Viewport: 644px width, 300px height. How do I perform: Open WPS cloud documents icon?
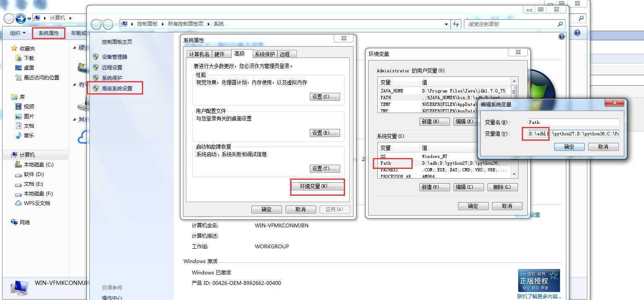[x=18, y=203]
